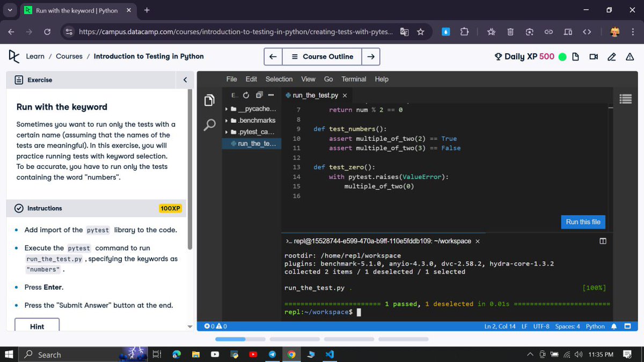Bookmark this page with the star icon
Image resolution: width=644 pixels, height=362 pixels.
(x=422, y=32)
